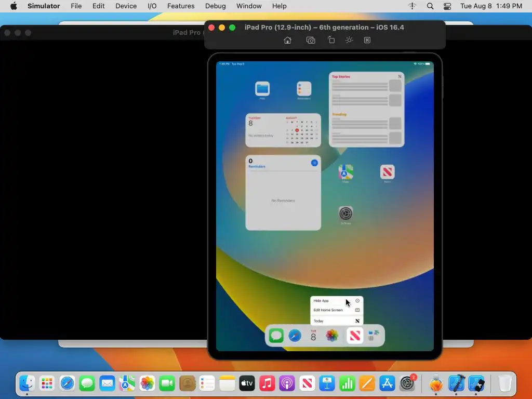Open the Files app on iPad home screen
532x399 pixels.
pyautogui.click(x=262, y=89)
